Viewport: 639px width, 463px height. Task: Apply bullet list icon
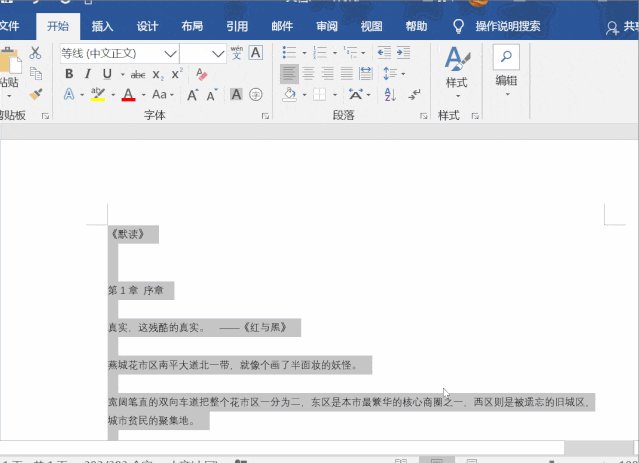(289, 52)
